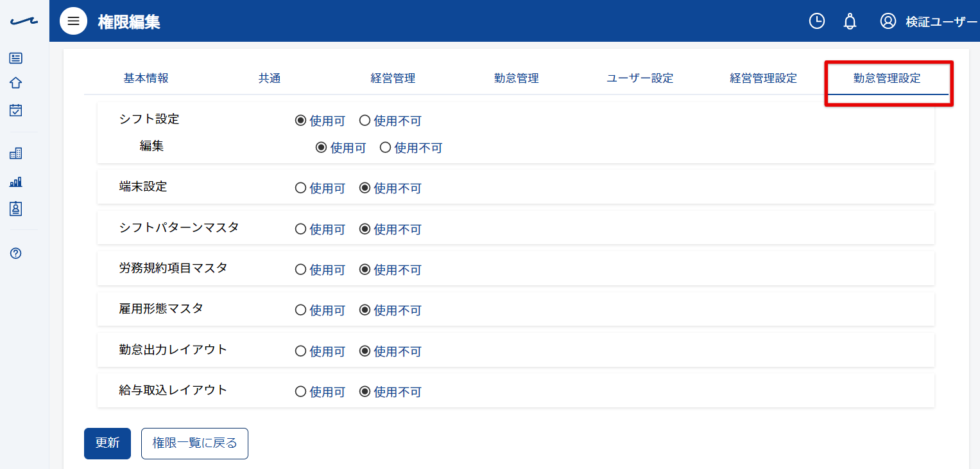Image resolution: width=980 pixels, height=469 pixels.
Task: Open the ID badge icon in sidebar
Action: (x=16, y=208)
